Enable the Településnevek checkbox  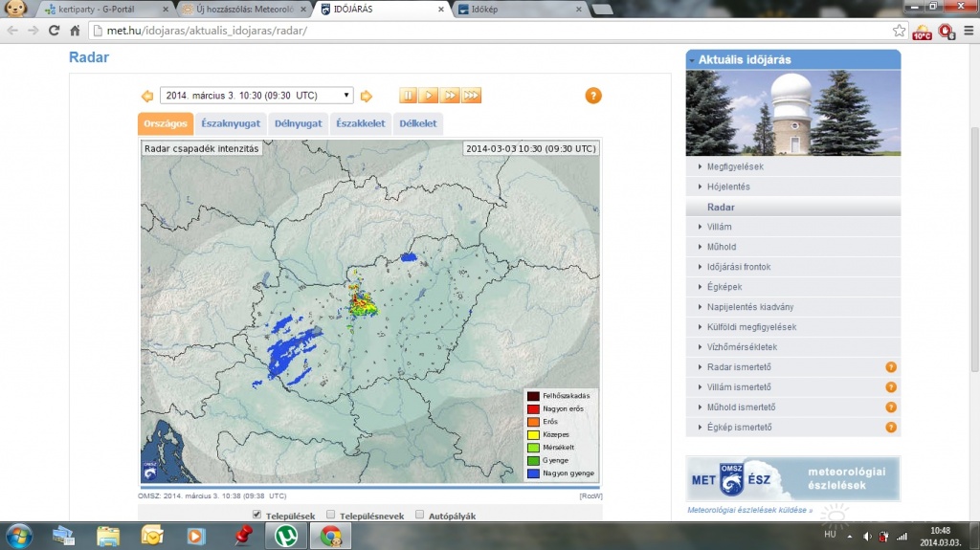[x=331, y=515]
